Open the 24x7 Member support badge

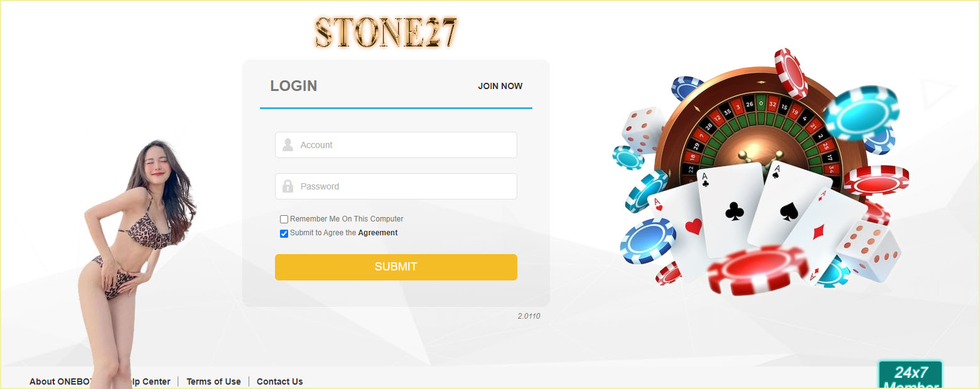pyautogui.click(x=910, y=375)
